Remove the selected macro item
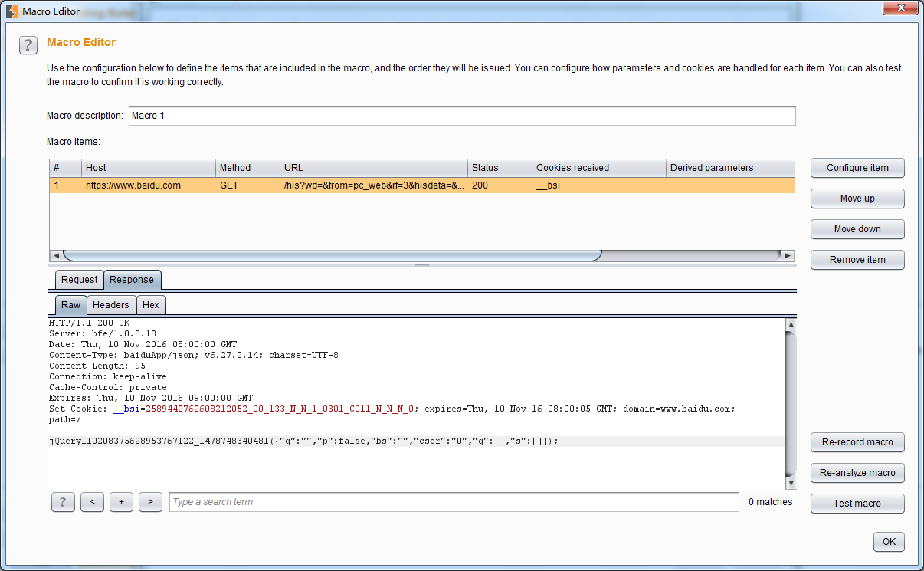 [857, 260]
